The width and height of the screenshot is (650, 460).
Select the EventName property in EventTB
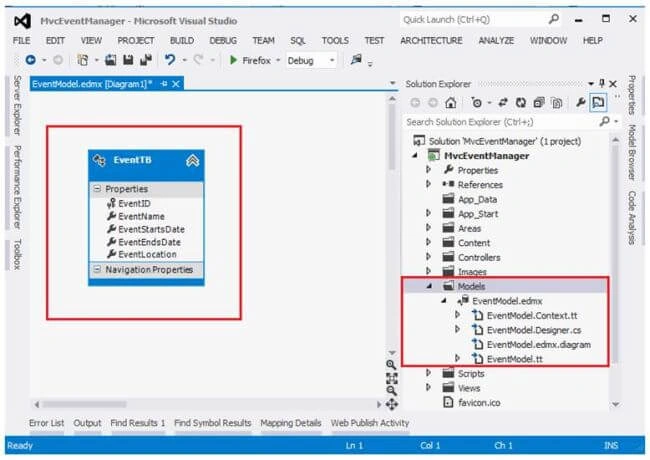[x=141, y=216]
